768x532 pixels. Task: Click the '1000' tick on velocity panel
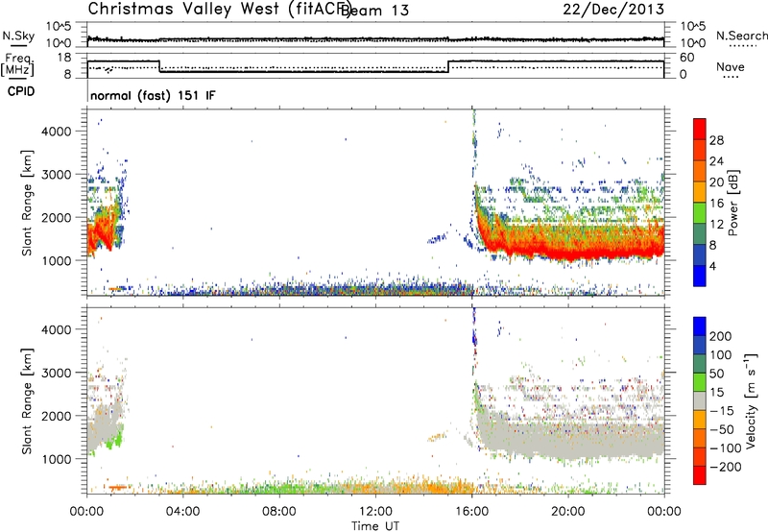point(57,459)
